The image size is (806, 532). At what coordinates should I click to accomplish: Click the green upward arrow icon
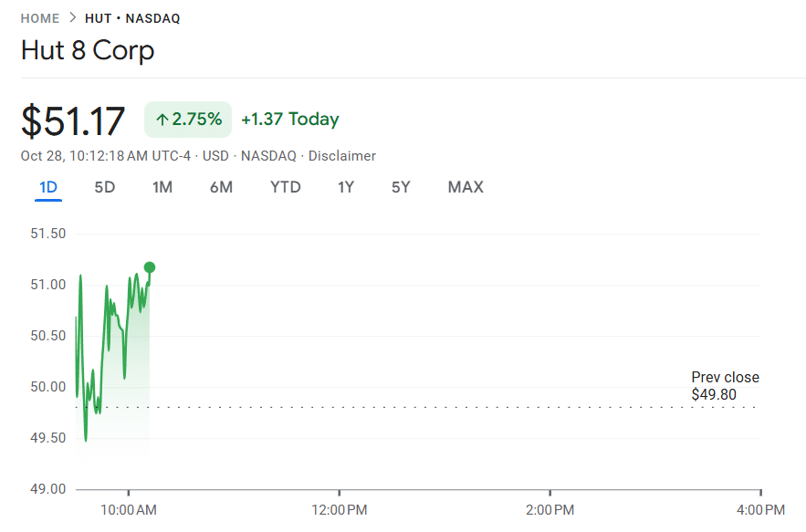tap(162, 119)
